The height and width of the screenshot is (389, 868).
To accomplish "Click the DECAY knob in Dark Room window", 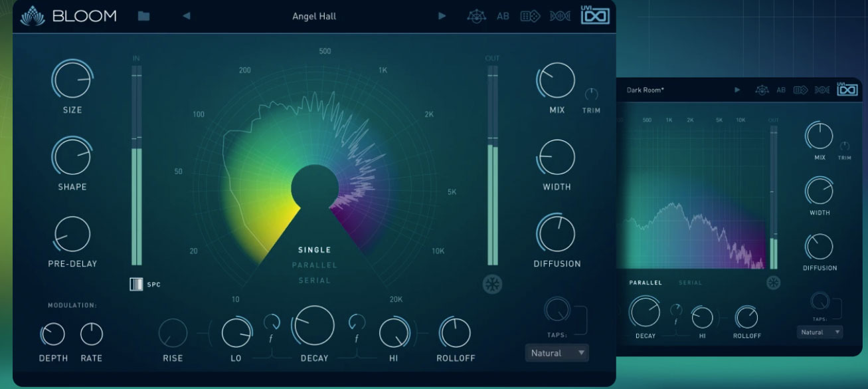I will click(x=644, y=312).
